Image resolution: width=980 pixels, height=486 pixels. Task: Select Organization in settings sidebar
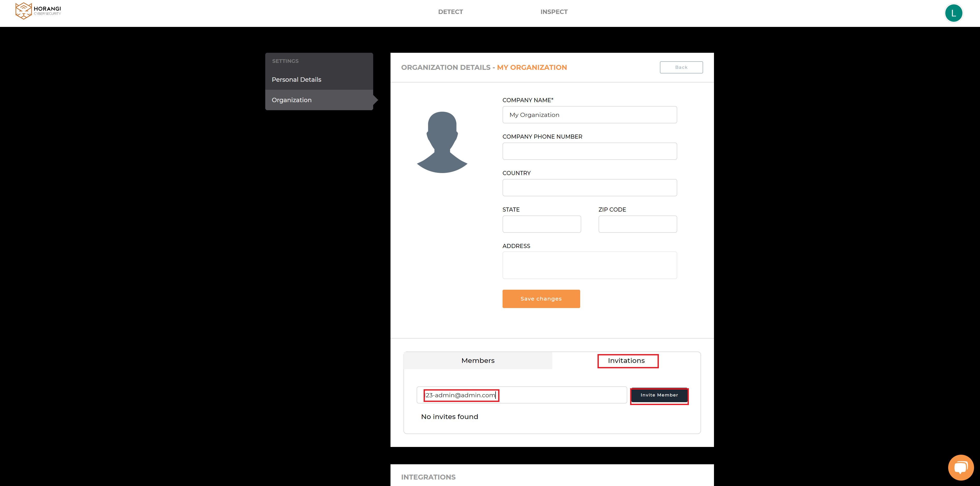point(319,100)
